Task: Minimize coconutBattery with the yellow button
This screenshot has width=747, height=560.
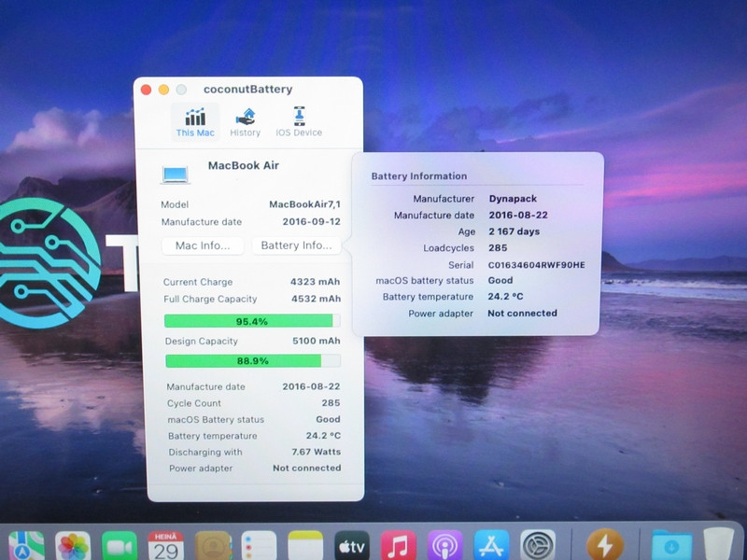Action: [163, 90]
